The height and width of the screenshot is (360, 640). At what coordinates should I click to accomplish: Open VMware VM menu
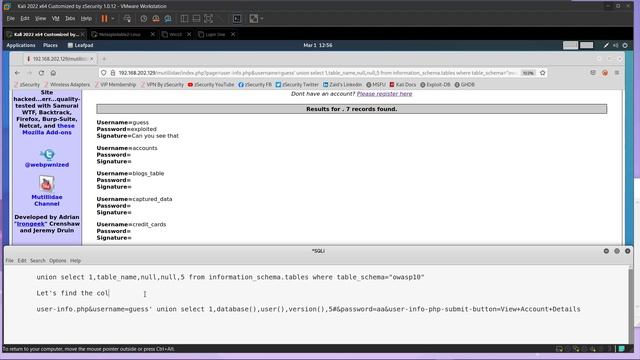click(56, 18)
